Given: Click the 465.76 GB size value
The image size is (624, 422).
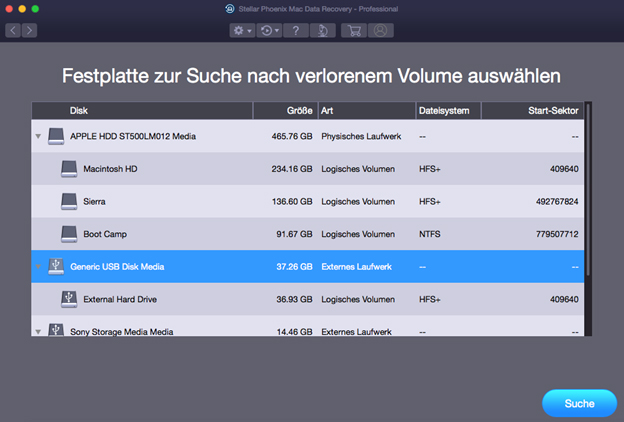Looking at the screenshot, I should 292,136.
